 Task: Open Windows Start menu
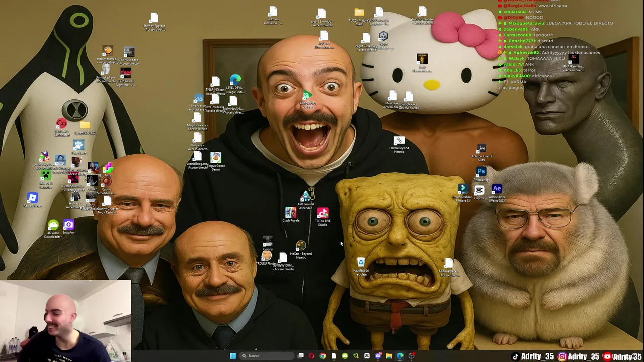coord(233,356)
